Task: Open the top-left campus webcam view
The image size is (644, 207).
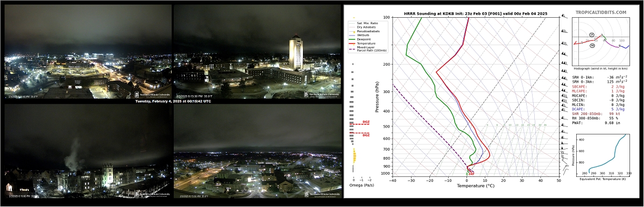Action: point(88,51)
